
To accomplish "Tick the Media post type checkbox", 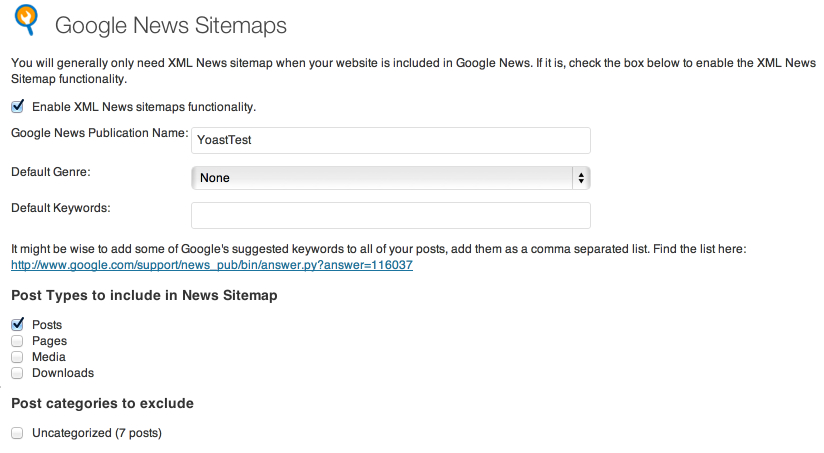I will coord(17,357).
